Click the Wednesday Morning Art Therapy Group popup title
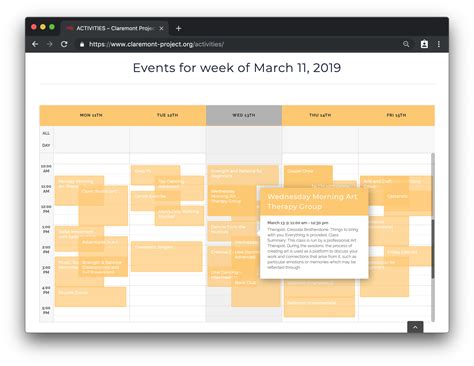 (x=312, y=201)
